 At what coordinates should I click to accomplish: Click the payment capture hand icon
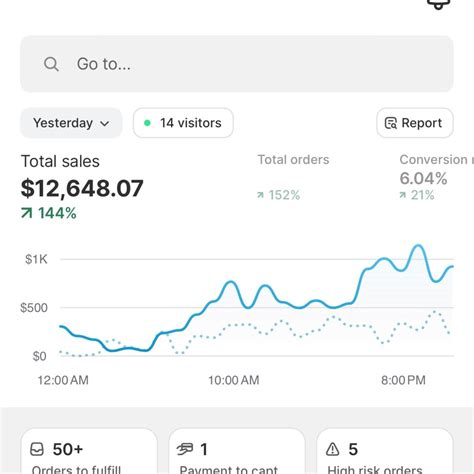click(x=185, y=449)
